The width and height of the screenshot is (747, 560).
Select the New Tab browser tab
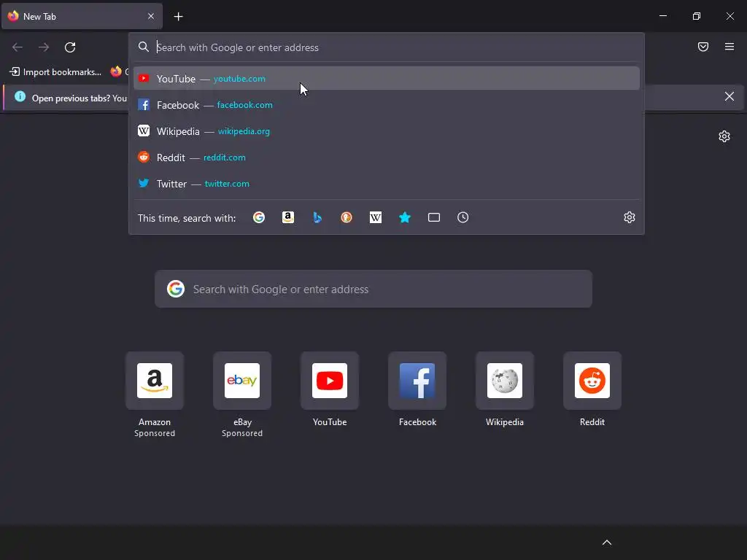pyautogui.click(x=82, y=16)
